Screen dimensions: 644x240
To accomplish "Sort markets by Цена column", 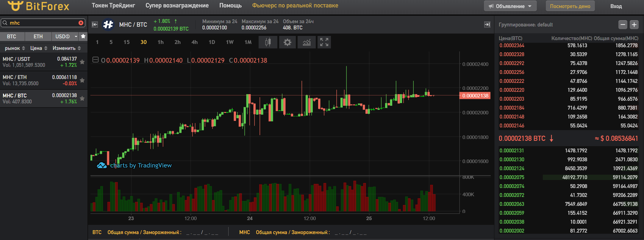I will 39,48.
